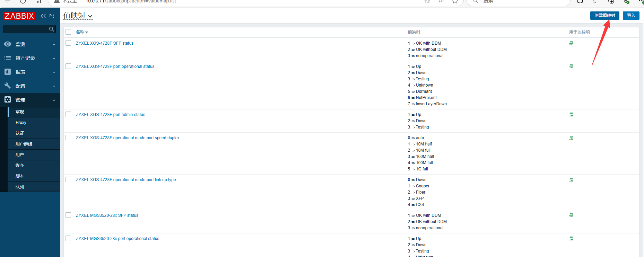Check ZYXEL XGS-4728F SFP status row
Viewport: 644px width, 257px height.
pyautogui.click(x=68, y=43)
